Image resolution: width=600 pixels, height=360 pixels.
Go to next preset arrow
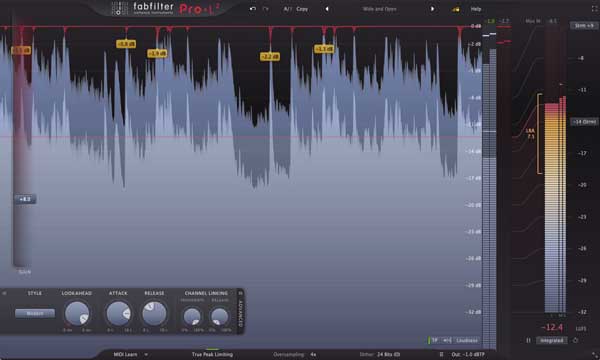pyautogui.click(x=432, y=9)
